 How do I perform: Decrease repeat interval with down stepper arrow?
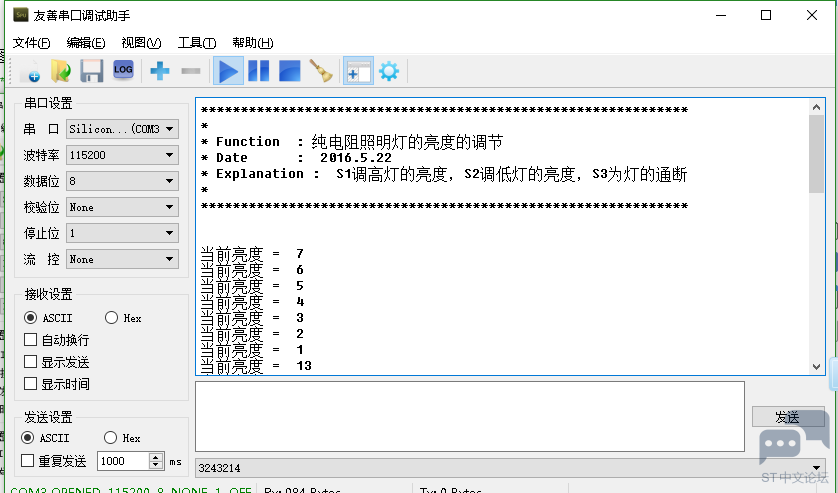pos(156,465)
